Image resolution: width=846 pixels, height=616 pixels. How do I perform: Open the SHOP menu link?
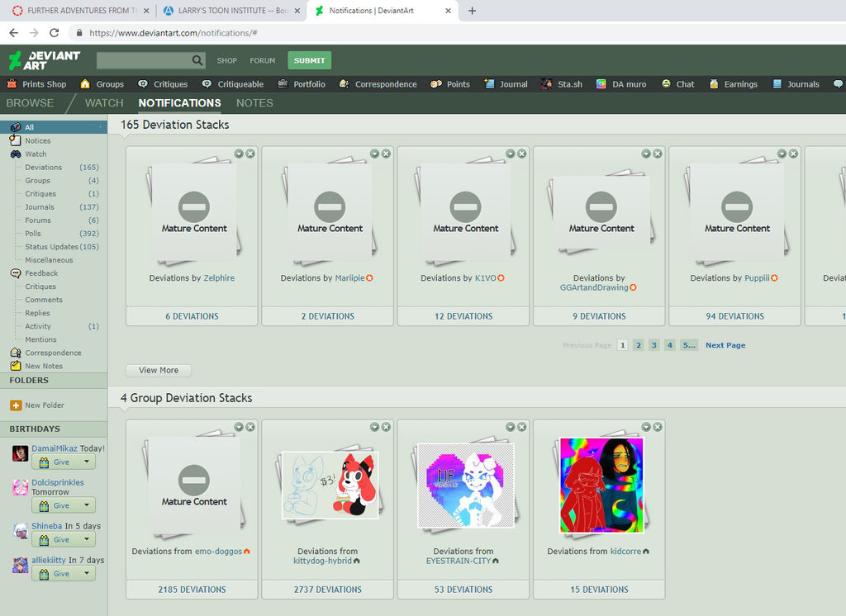226,60
